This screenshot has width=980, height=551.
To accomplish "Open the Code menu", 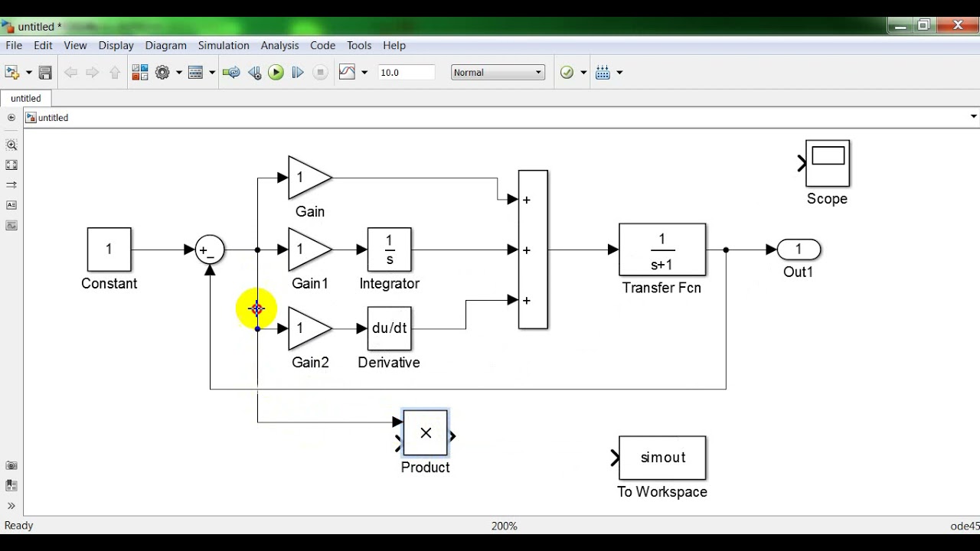I will 322,46.
